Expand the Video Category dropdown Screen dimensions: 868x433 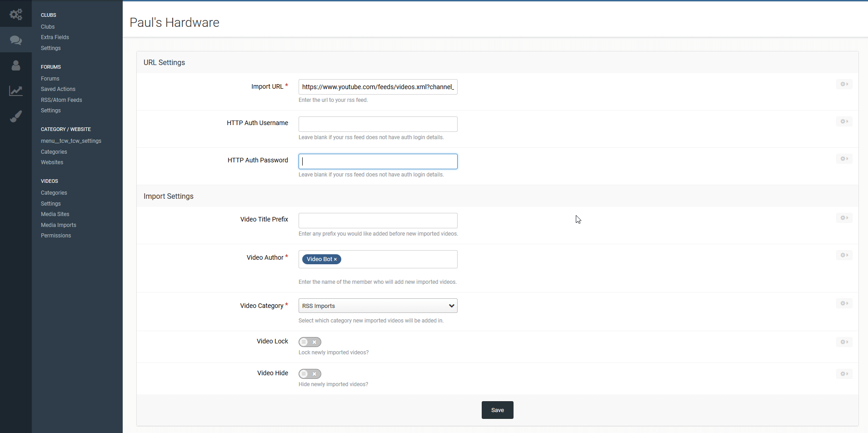point(378,306)
